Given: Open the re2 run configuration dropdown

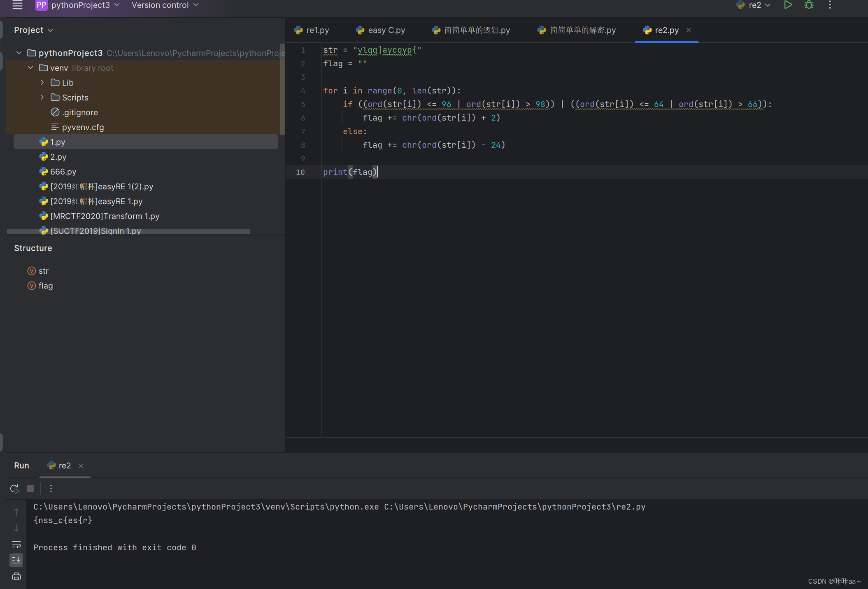Looking at the screenshot, I should click(753, 5).
